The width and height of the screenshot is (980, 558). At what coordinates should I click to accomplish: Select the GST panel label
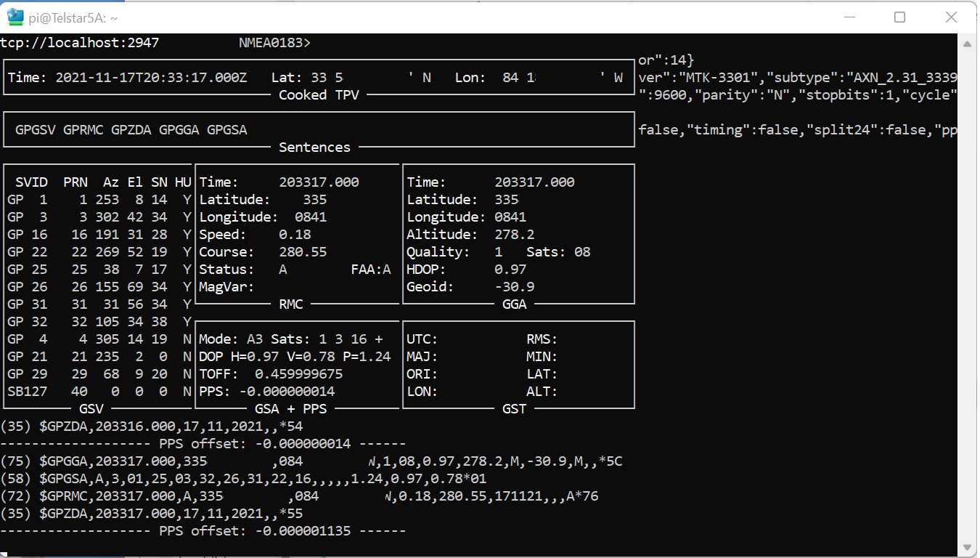click(x=514, y=408)
